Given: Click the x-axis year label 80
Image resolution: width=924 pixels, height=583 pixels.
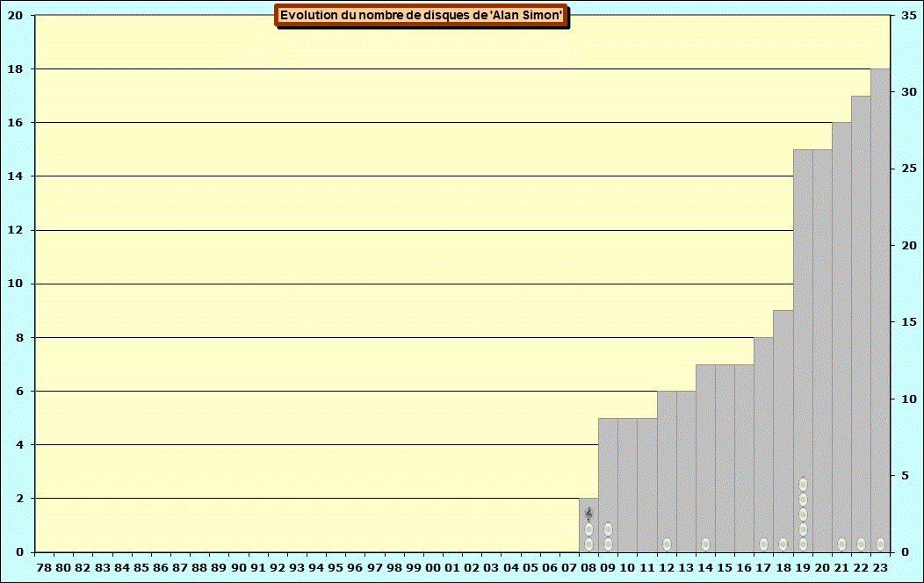Looking at the screenshot, I should coord(63,568).
